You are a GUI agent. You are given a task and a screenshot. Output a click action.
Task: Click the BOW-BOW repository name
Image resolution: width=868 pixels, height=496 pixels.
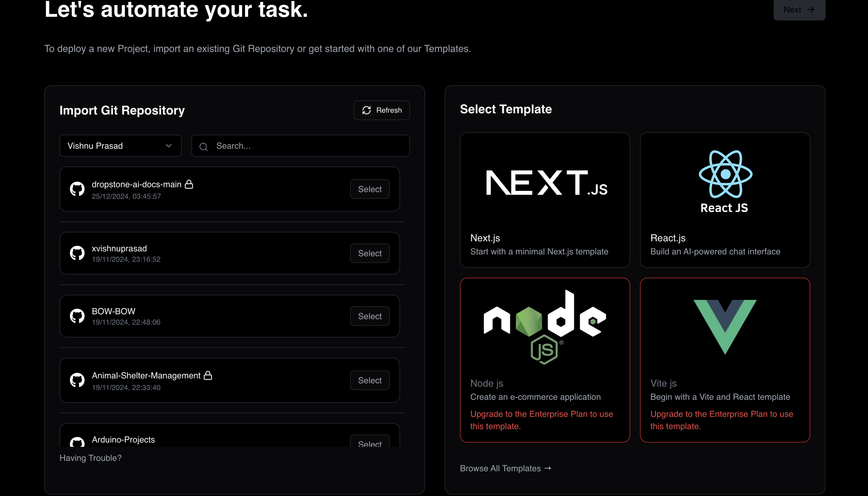click(x=113, y=311)
